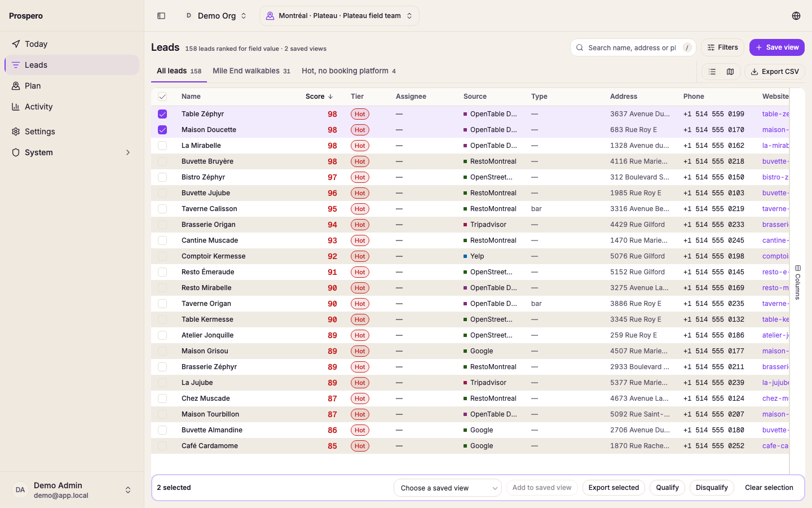This screenshot has height=508, width=812.
Task: Open Choose a saved view dropdown
Action: point(448,488)
